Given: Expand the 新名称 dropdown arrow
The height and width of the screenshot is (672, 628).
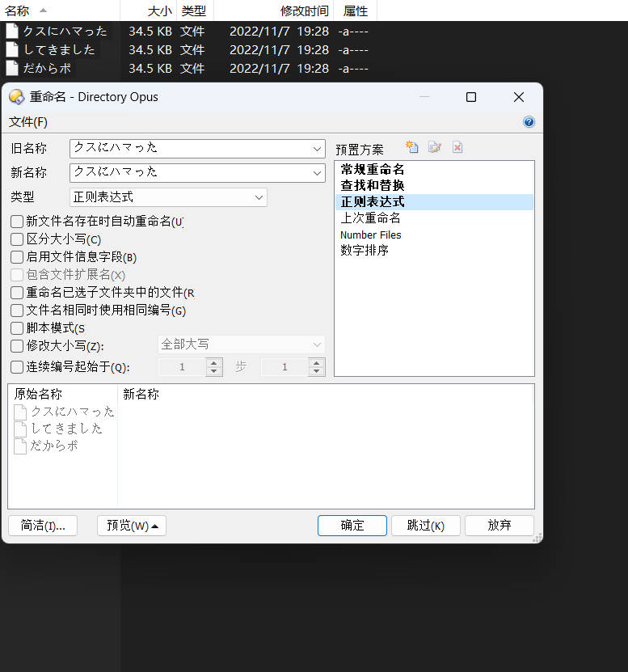Looking at the screenshot, I should (317, 173).
